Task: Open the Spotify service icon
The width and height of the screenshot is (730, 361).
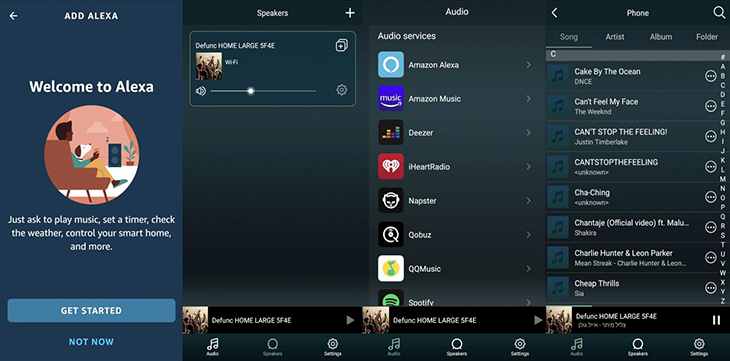Action: tap(391, 298)
